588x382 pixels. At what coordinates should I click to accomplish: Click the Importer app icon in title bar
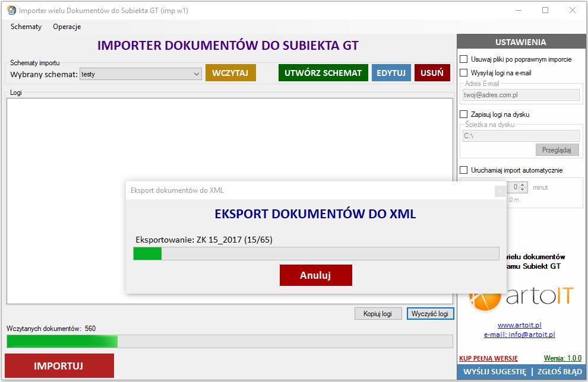[11, 11]
